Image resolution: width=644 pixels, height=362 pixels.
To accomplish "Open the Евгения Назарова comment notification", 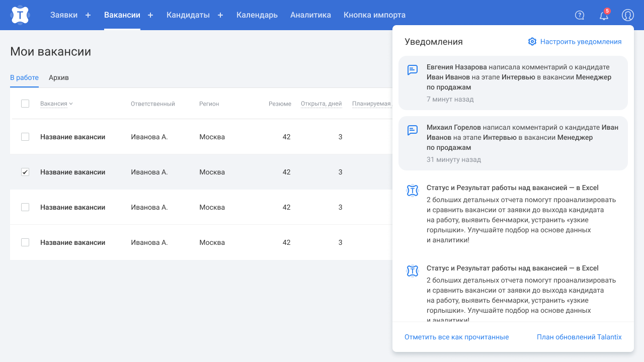I will point(513,83).
